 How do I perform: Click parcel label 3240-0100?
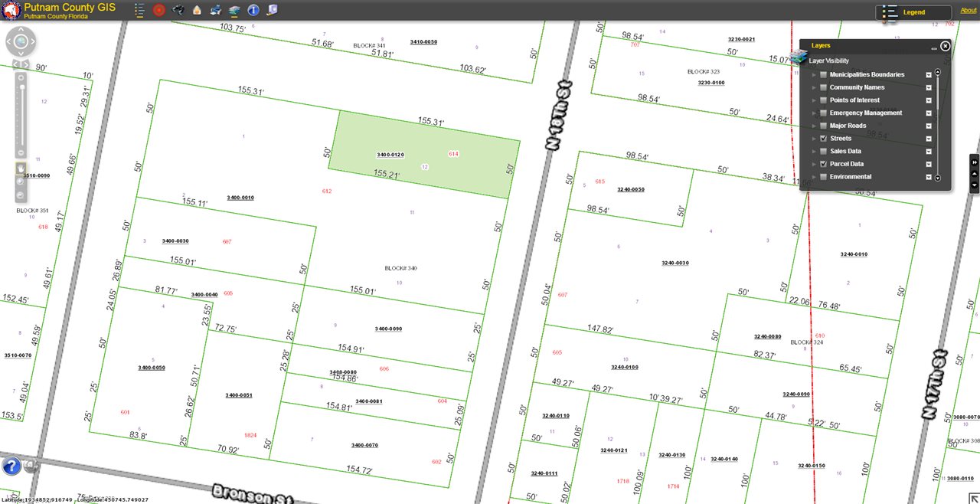[x=625, y=367]
